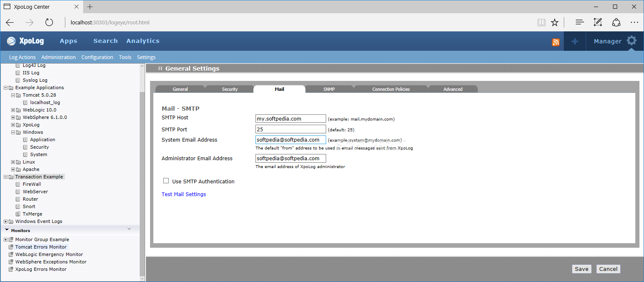Switch to the Security tab
The image size is (644, 282).
[x=230, y=89]
